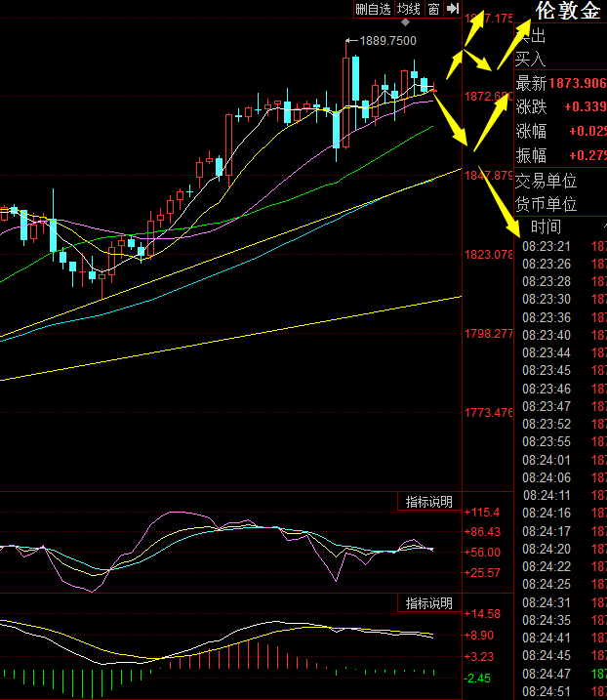This screenshot has height=700, width=607.
Task: Select the 08:24:31 tick row
Action: pyautogui.click(x=564, y=602)
